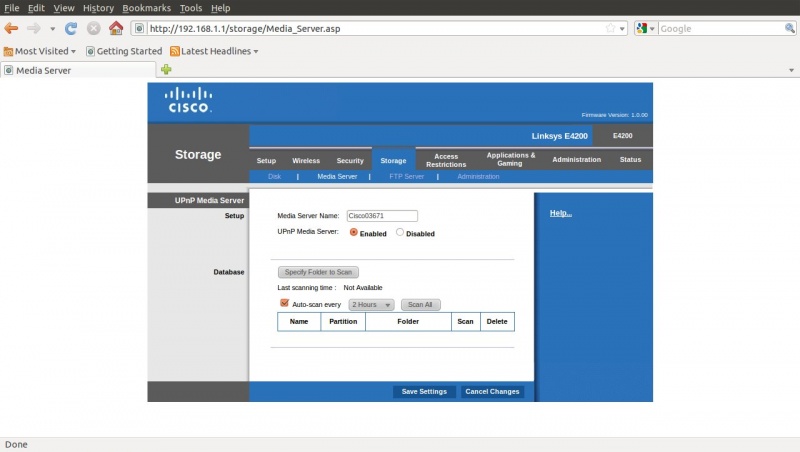Toggle the Auto-scan every checkbox

click(x=284, y=304)
